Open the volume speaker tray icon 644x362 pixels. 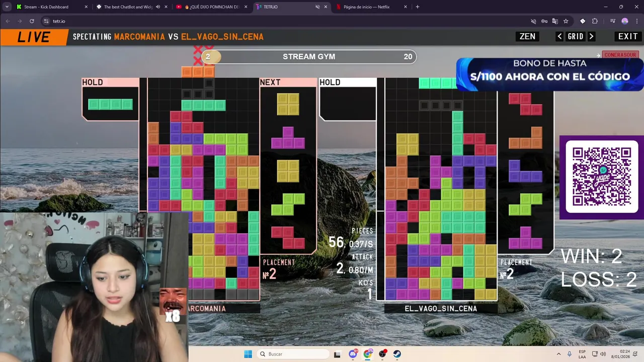click(603, 354)
